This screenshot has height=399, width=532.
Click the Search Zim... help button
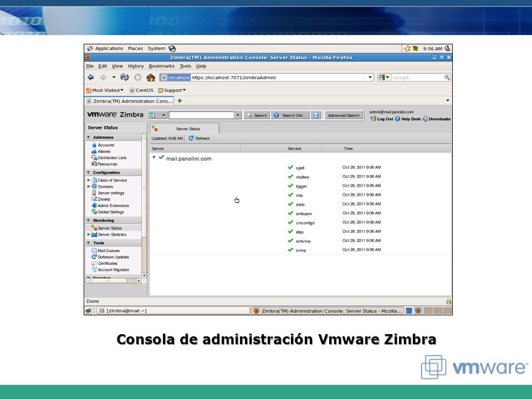[x=290, y=115]
